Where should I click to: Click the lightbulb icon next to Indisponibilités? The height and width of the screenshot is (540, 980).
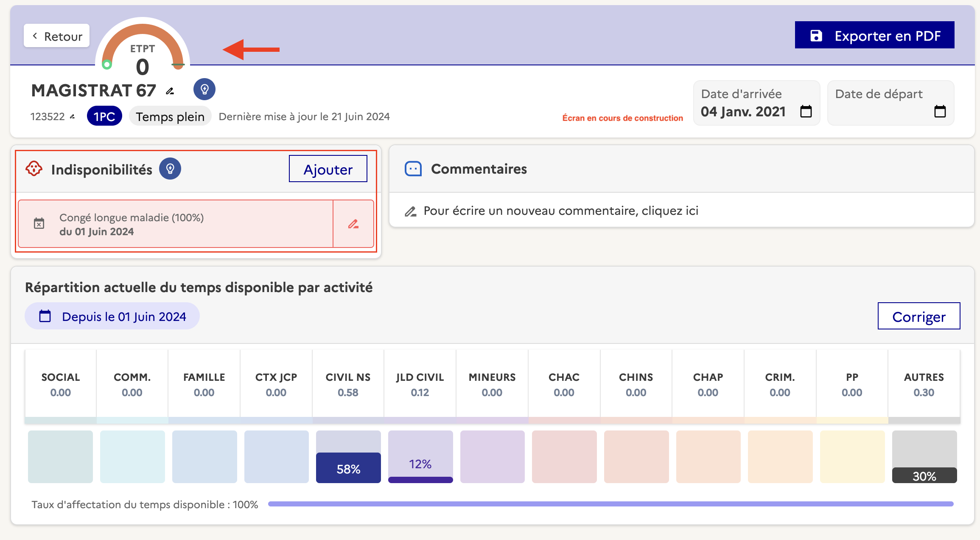[170, 169]
